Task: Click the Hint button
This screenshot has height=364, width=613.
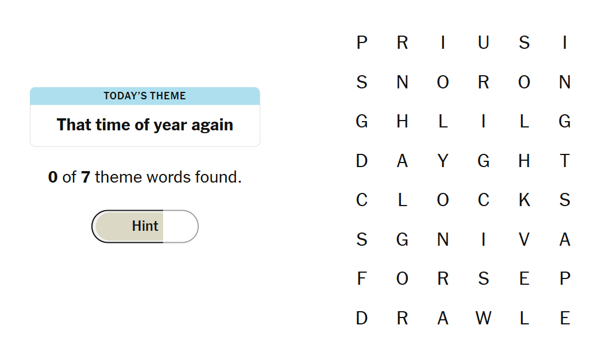Action: coord(145,226)
